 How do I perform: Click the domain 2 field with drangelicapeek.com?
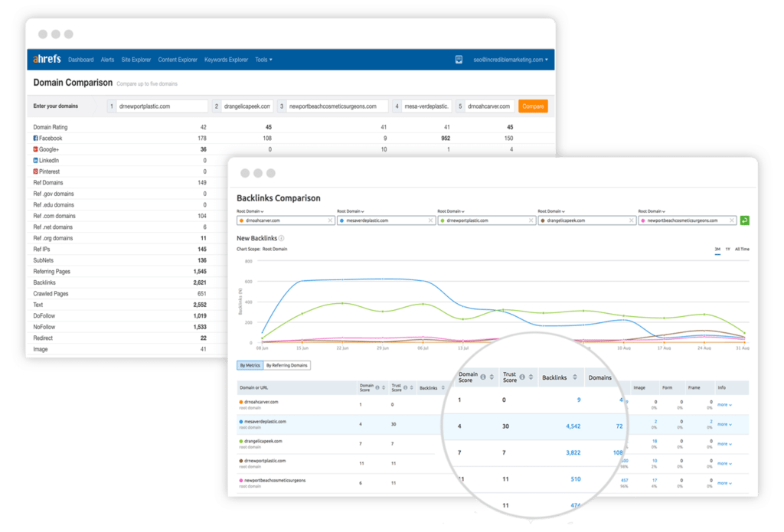click(x=242, y=106)
